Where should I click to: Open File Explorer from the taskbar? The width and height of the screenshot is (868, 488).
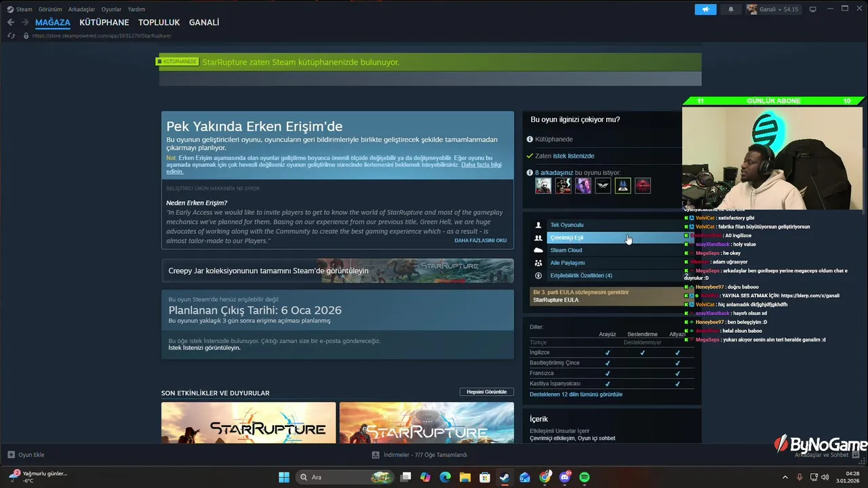(465, 477)
